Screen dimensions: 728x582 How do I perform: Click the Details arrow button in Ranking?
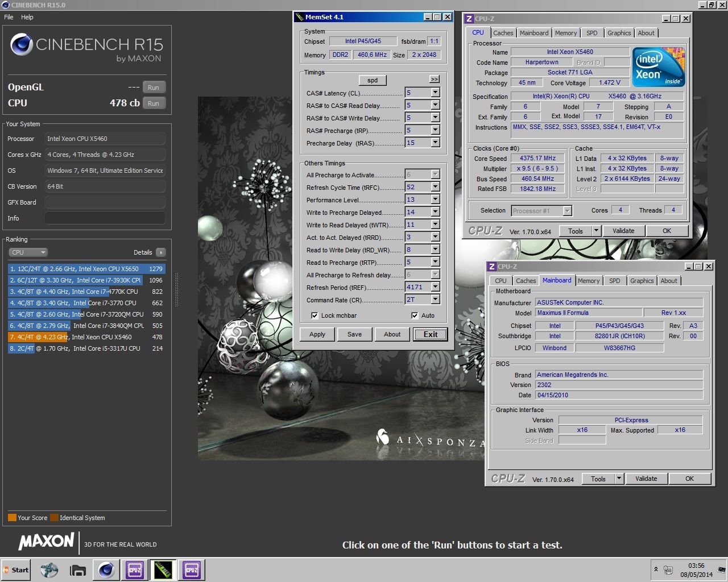(161, 252)
